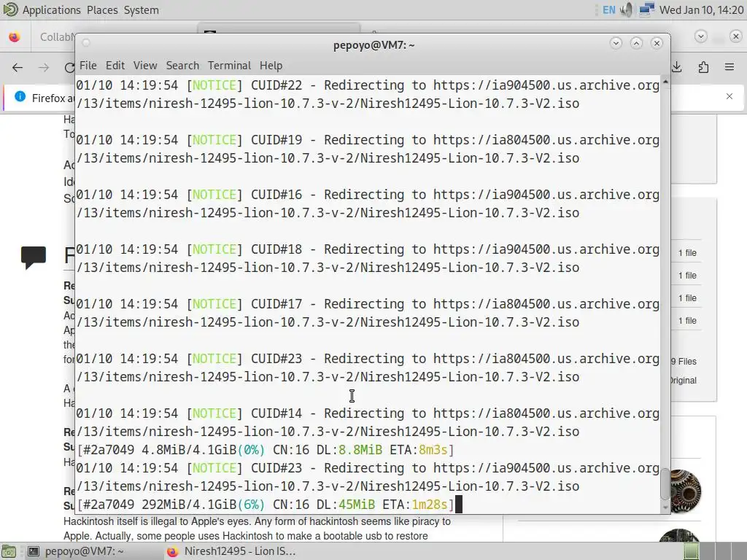Click the 292MiB/4.1GiB(6%) progress line
This screenshot has width=747, height=560.
coord(266,505)
